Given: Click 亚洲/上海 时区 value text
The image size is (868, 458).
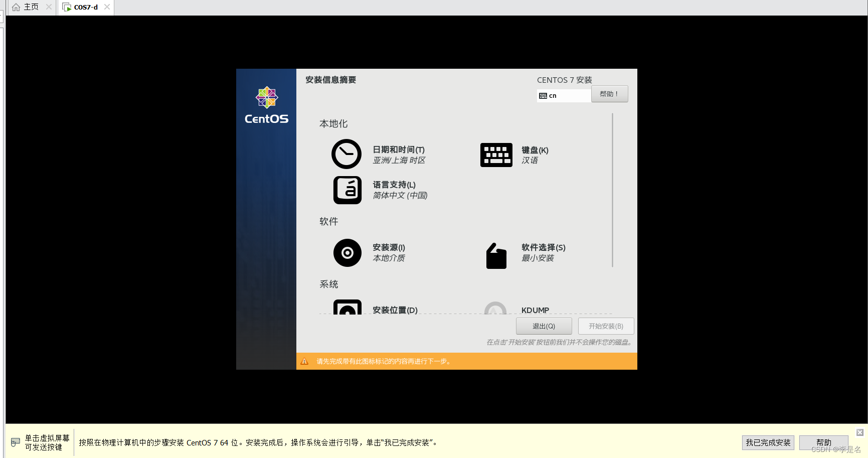Looking at the screenshot, I should coord(399,160).
